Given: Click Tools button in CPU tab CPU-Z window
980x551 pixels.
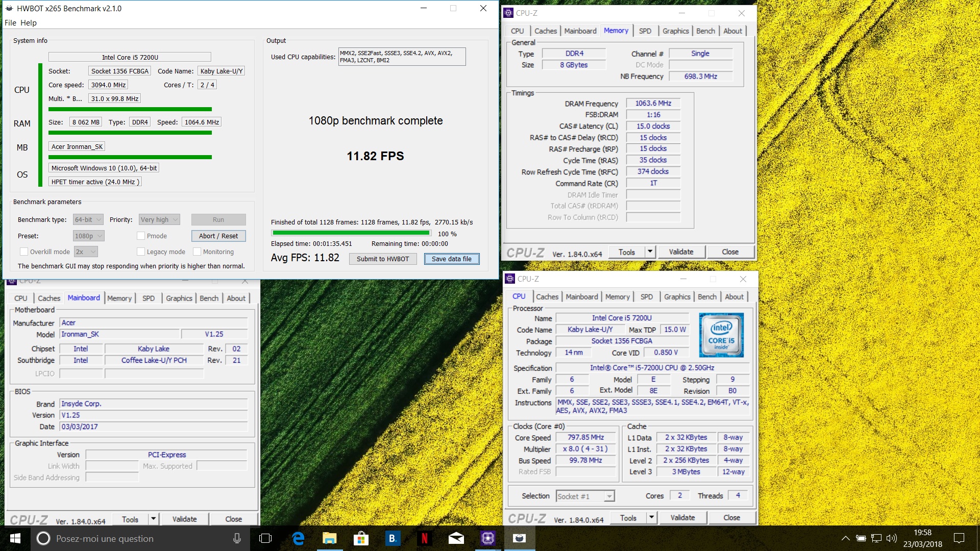Looking at the screenshot, I should (628, 517).
